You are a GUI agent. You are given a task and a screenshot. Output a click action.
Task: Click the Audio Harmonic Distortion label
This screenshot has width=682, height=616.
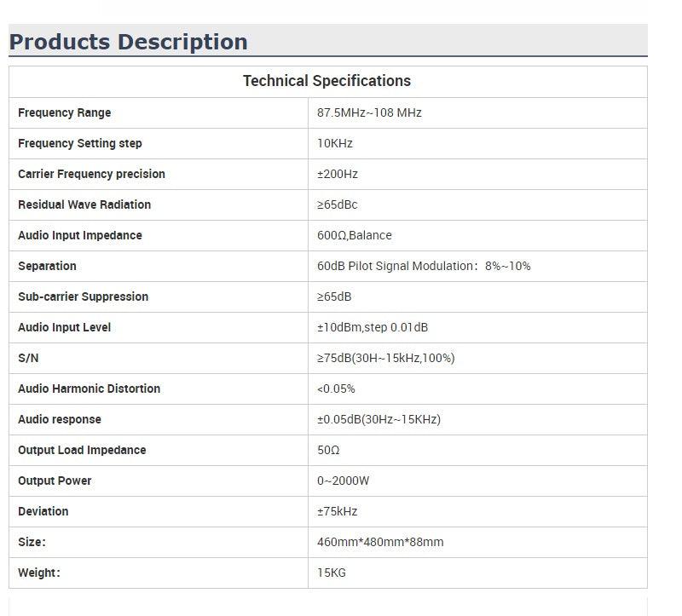click(89, 389)
